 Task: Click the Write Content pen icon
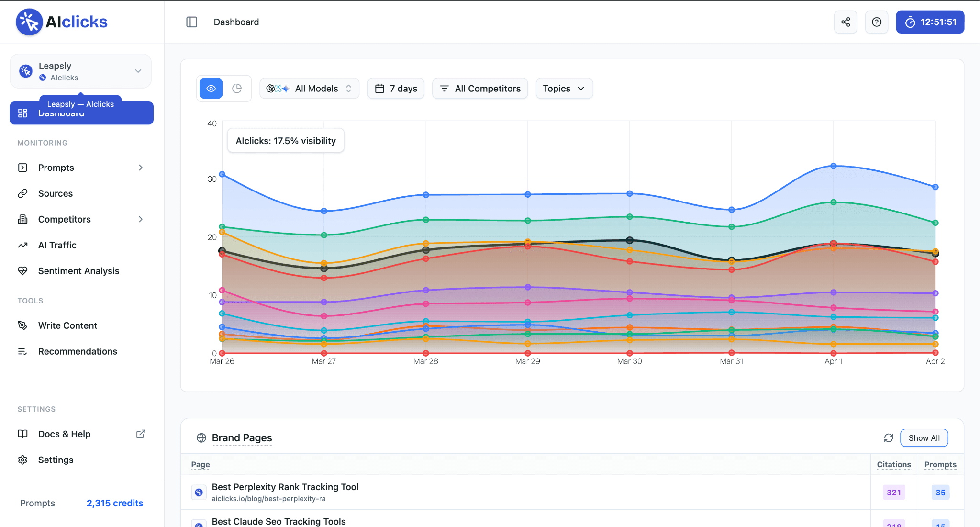(x=22, y=325)
